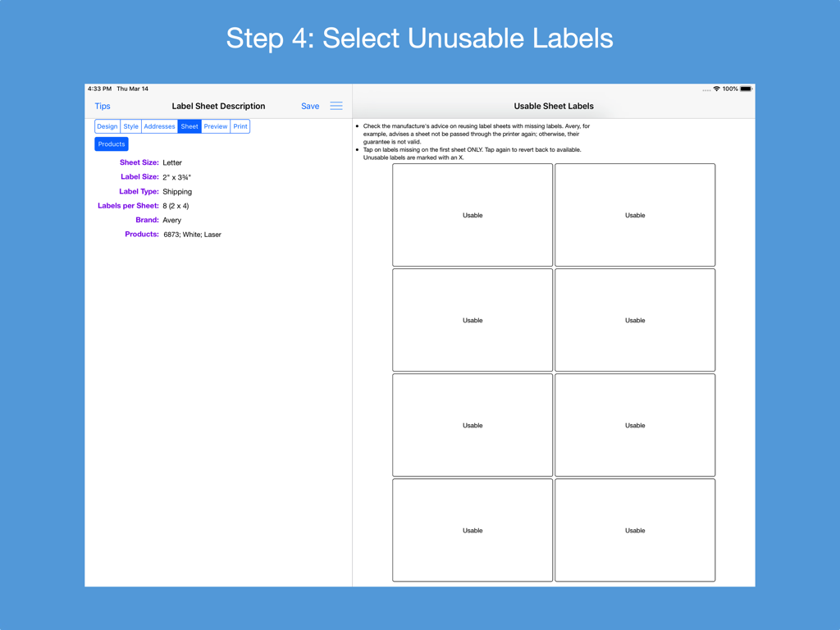This screenshot has height=630, width=840.
Task: Switch to the Design tab
Action: point(107,126)
